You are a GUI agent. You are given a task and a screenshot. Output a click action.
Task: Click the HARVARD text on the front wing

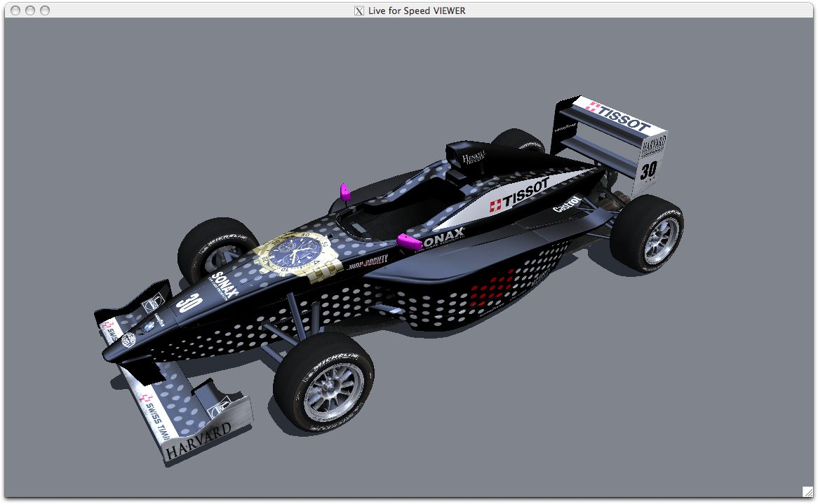coord(199,441)
